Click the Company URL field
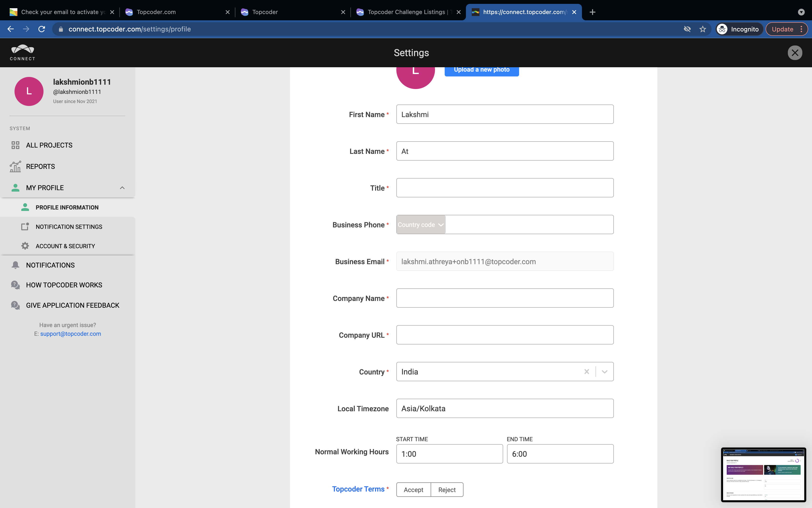Screen dimensions: 812x508 (x=505, y=335)
